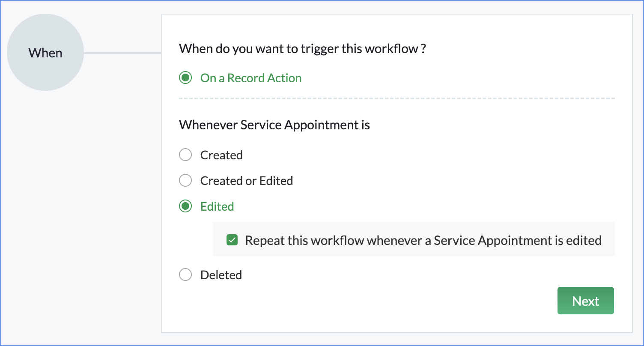
Task: Click the green Edited label text
Action: (x=217, y=206)
